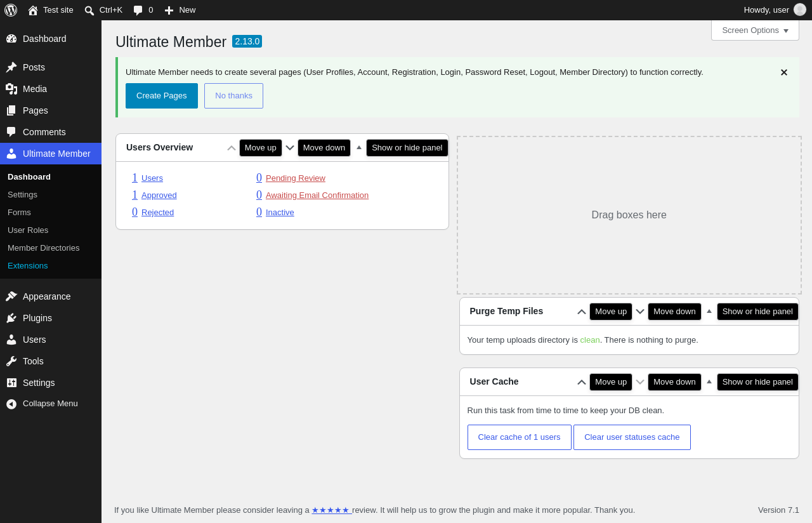812x523 pixels.
Task: Open the Pending Review link
Action: pyautogui.click(x=296, y=178)
